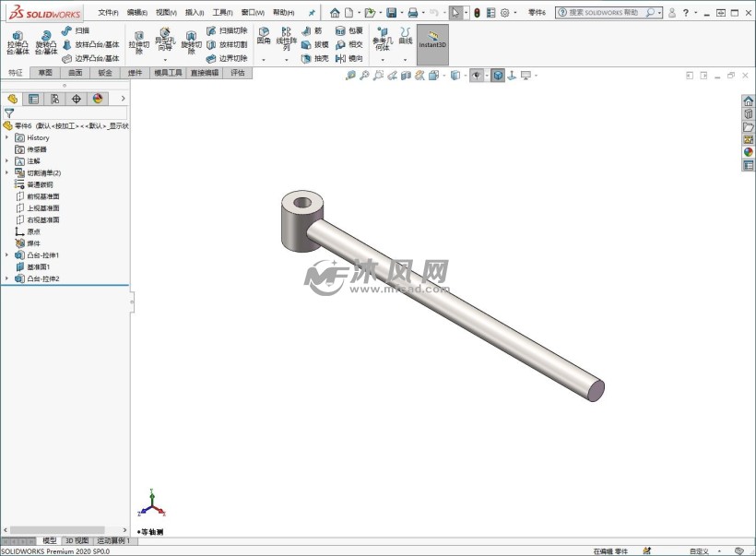Click the Rebuild traffic light icon
Image resolution: width=756 pixels, height=556 pixels.
[477, 13]
